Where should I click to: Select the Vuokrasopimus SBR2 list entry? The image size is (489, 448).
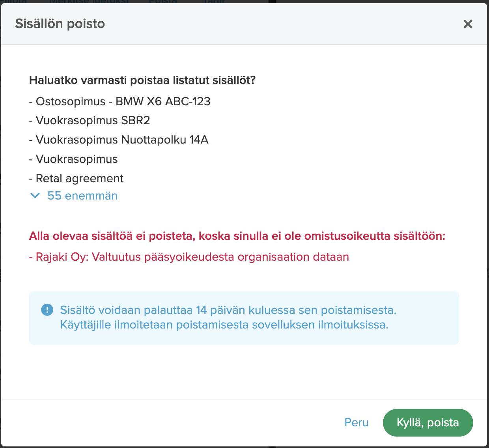click(90, 120)
